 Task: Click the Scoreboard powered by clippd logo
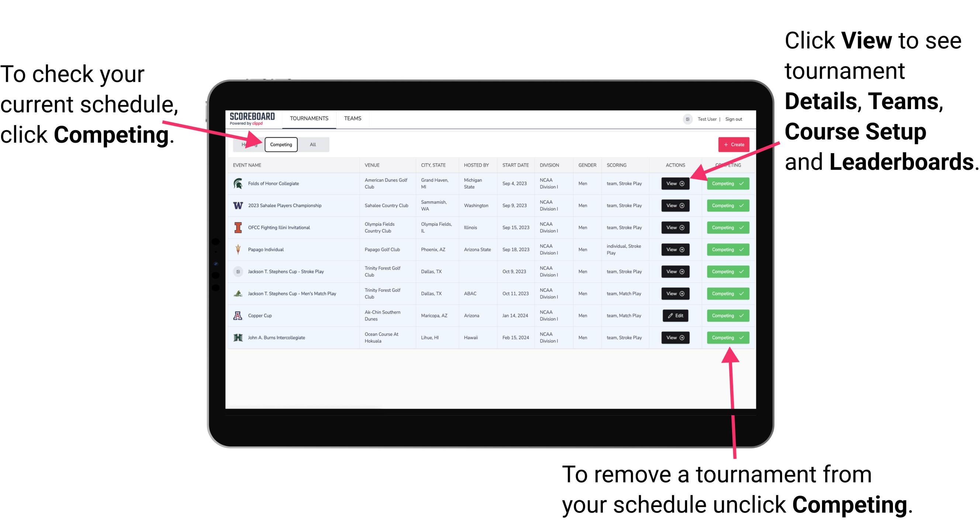tap(252, 119)
